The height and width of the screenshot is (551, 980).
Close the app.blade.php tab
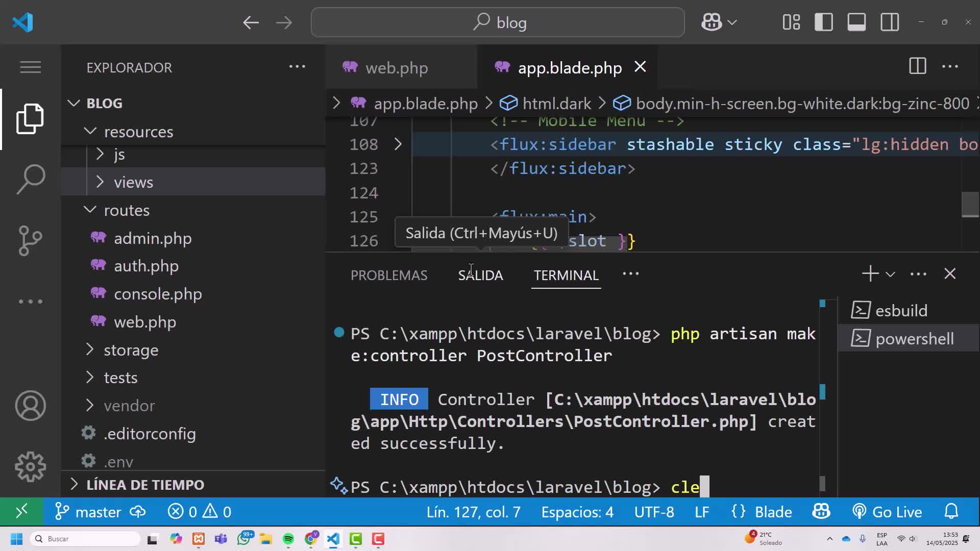click(640, 67)
